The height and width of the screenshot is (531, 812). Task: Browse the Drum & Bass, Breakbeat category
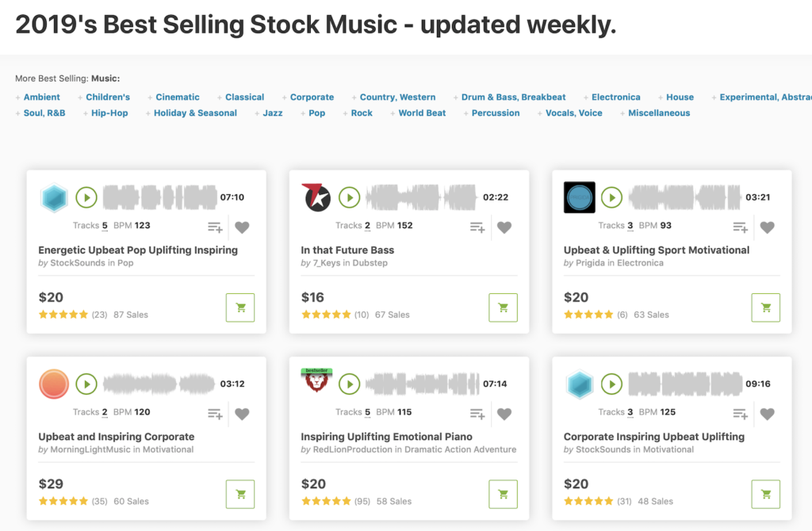[x=513, y=97]
